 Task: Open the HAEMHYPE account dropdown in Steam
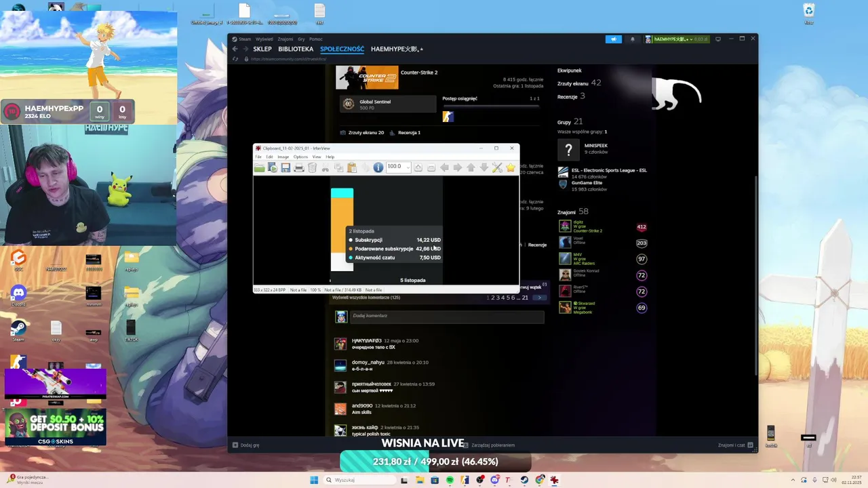677,39
